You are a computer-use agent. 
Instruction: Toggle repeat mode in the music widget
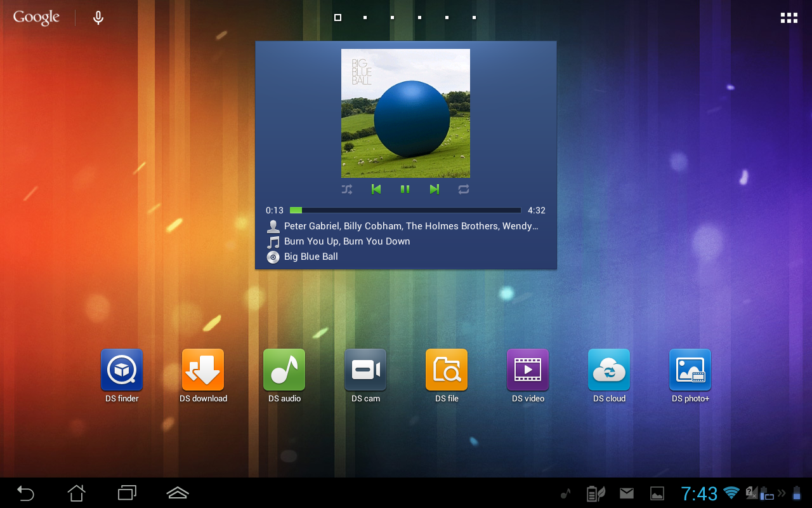click(463, 189)
